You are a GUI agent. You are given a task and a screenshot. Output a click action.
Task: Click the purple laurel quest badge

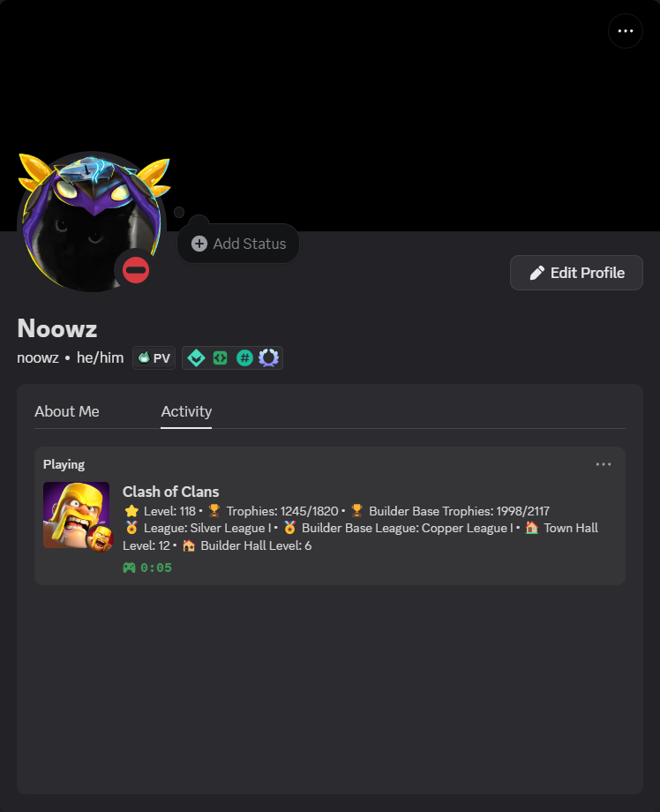[268, 357]
